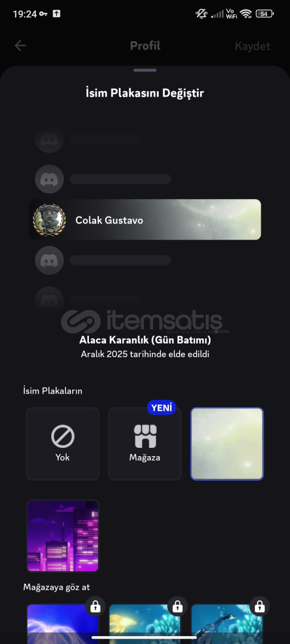Open the dark sea creature locked nameplate
The width and height of the screenshot is (290, 644).
click(227, 624)
